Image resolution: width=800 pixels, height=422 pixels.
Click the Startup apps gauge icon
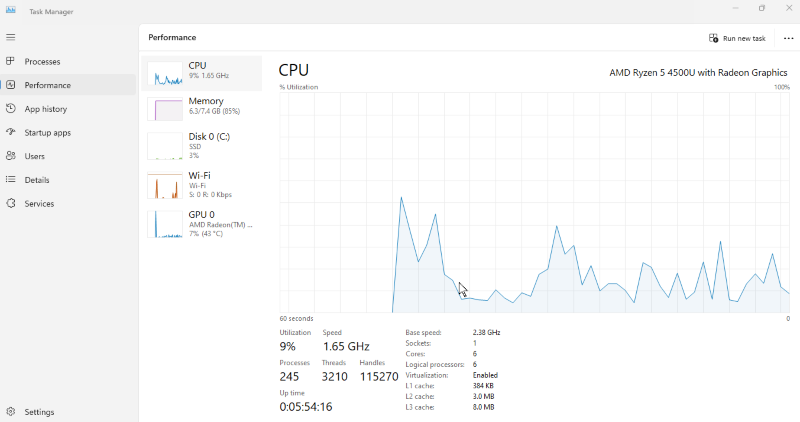coord(10,132)
